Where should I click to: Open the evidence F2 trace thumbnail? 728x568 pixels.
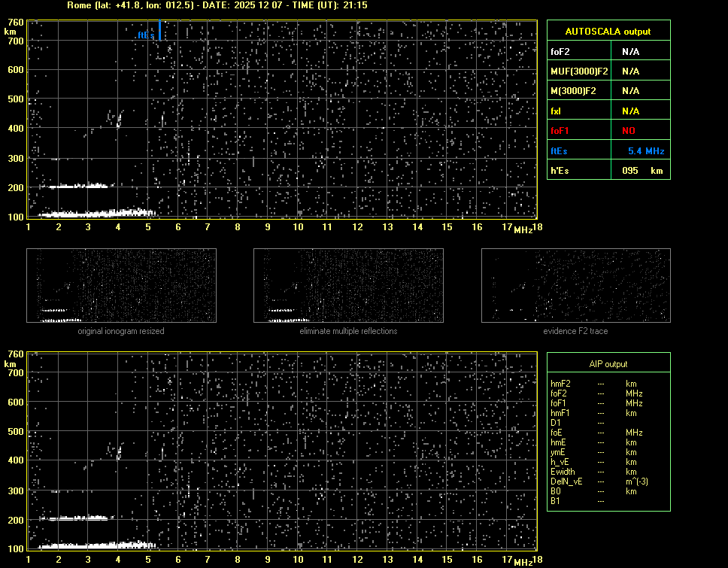(x=575, y=286)
